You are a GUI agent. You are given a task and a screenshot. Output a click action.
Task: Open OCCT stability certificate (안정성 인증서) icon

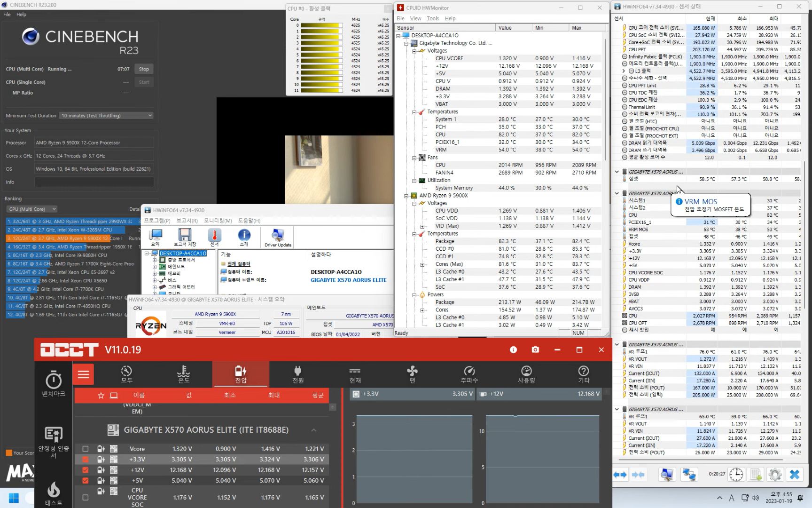[x=54, y=434]
